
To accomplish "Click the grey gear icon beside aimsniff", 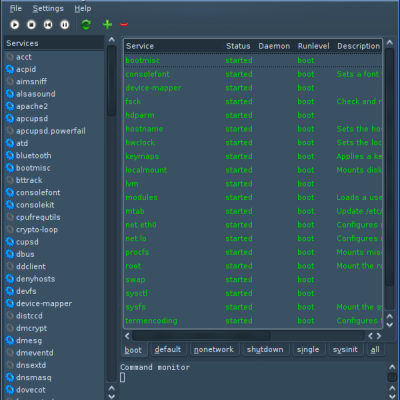I will (10, 82).
